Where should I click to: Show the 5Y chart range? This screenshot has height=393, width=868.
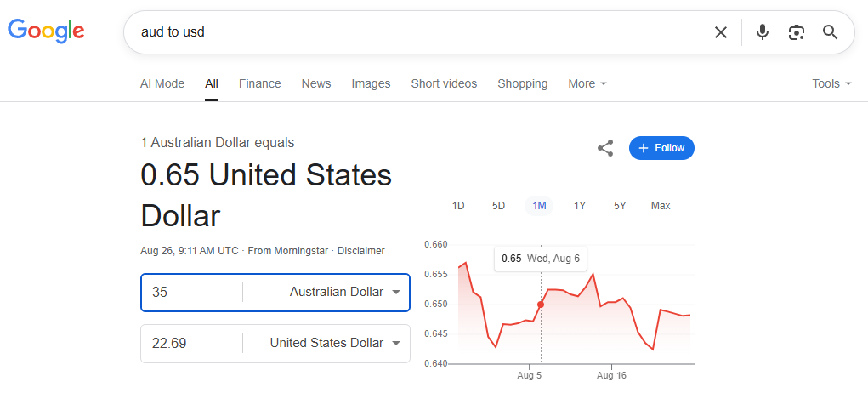620,206
